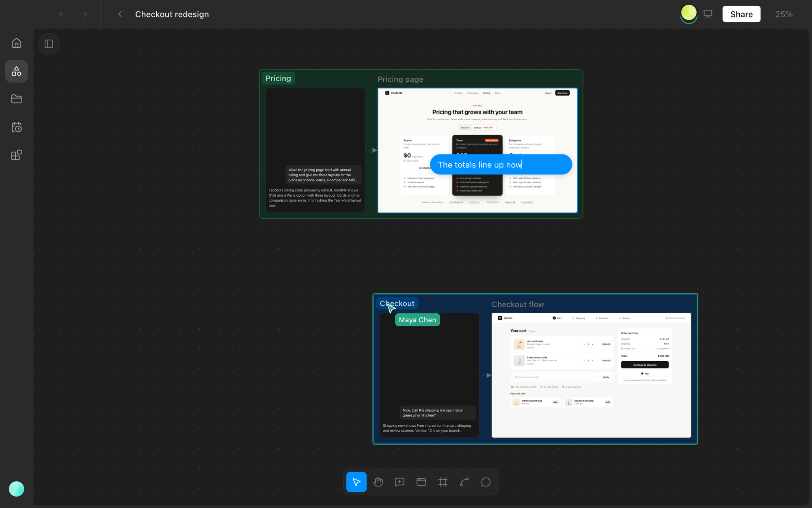
Task: Open the add widgets sidebar icon
Action: (16, 155)
